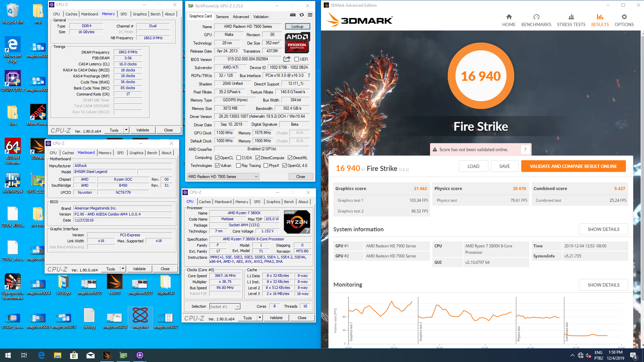The height and width of the screenshot is (362, 644).
Task: Click AMD Radeon name field in GPU-Z
Action: coord(248,26)
